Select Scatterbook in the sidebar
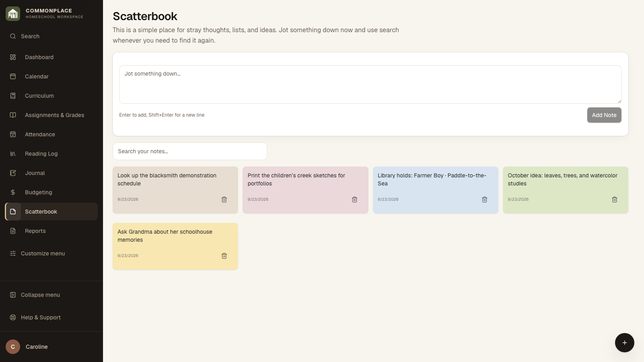644x362 pixels. (x=51, y=212)
